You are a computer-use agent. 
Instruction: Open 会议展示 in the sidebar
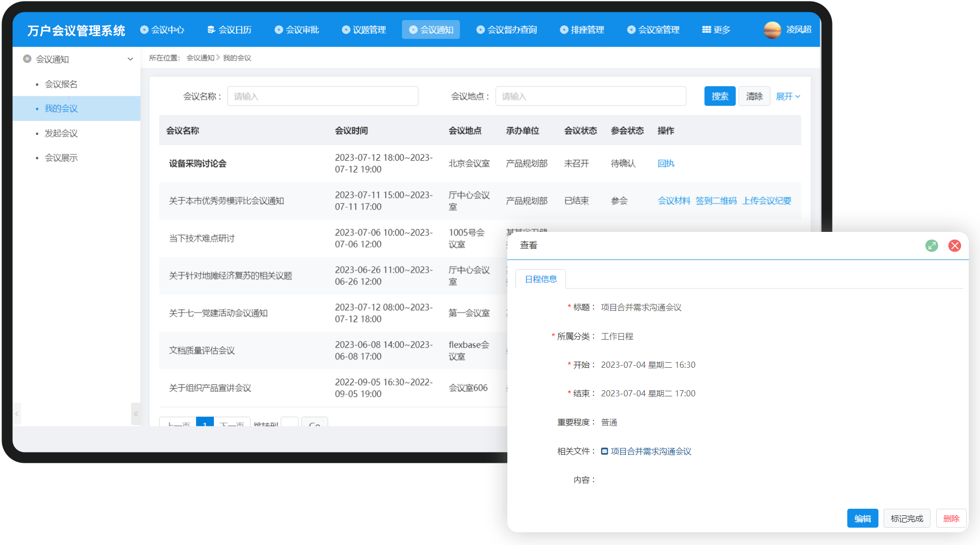pos(61,158)
